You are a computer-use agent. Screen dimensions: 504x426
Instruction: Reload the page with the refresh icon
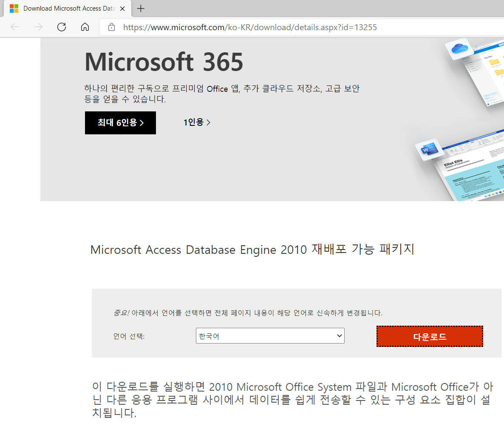click(62, 27)
